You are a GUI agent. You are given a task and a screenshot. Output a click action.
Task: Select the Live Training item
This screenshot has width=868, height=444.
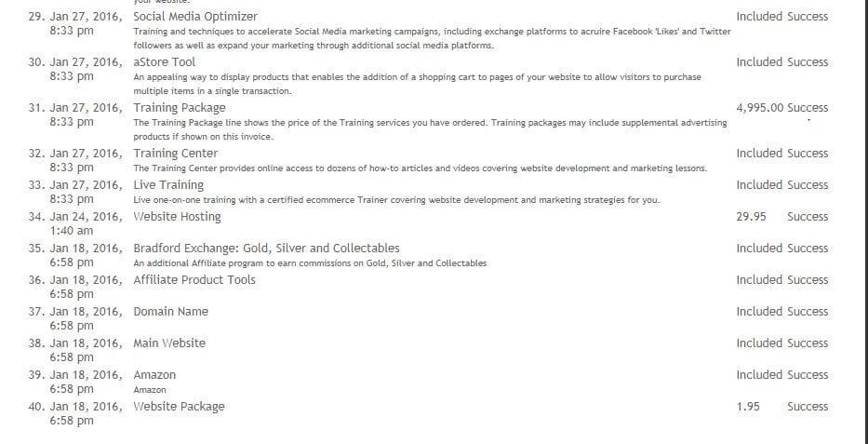click(168, 185)
